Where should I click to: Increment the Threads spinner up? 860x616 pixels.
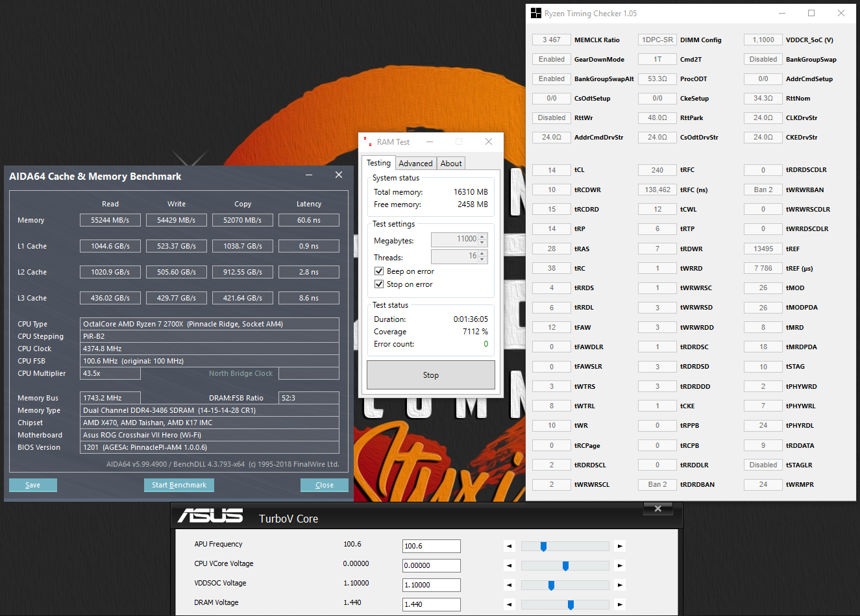coord(482,253)
